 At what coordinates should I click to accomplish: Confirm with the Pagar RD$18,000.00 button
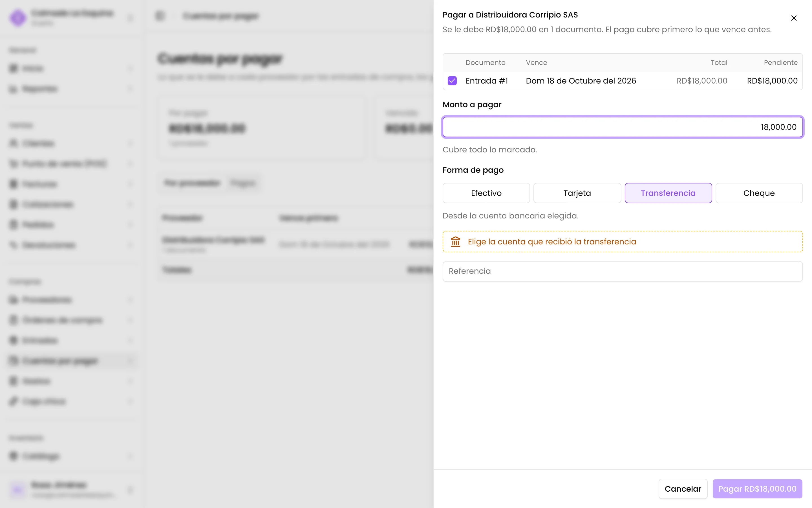(757, 489)
